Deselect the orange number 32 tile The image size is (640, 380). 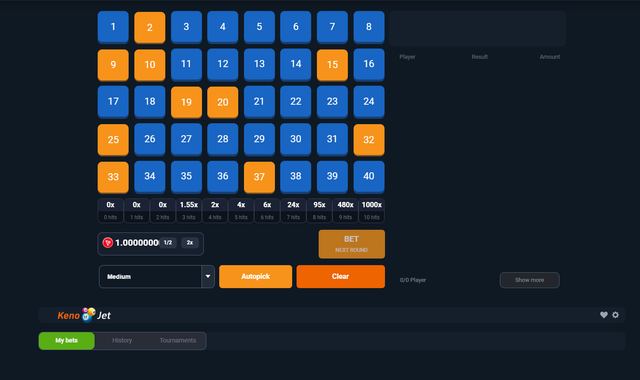[369, 139]
